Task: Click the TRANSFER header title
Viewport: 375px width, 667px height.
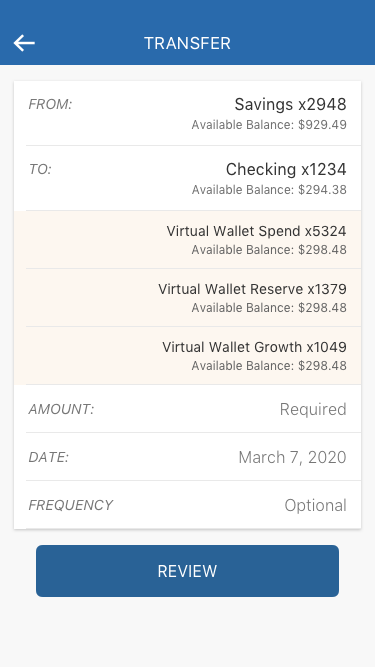Action: [188, 43]
